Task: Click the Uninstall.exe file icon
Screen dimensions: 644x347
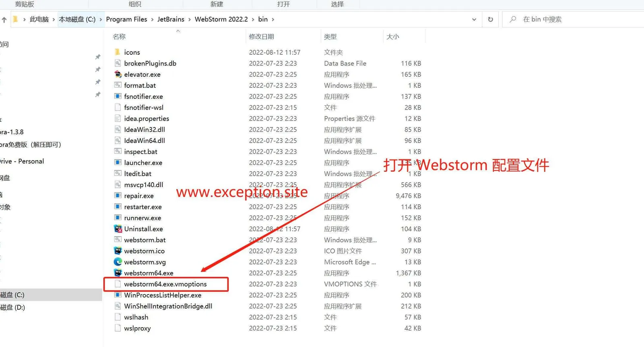Action: (x=118, y=229)
